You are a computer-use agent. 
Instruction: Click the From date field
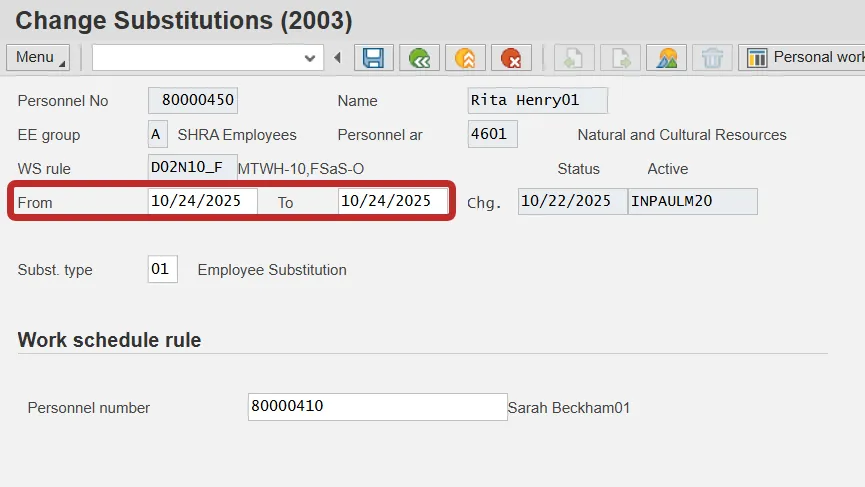(x=202, y=201)
